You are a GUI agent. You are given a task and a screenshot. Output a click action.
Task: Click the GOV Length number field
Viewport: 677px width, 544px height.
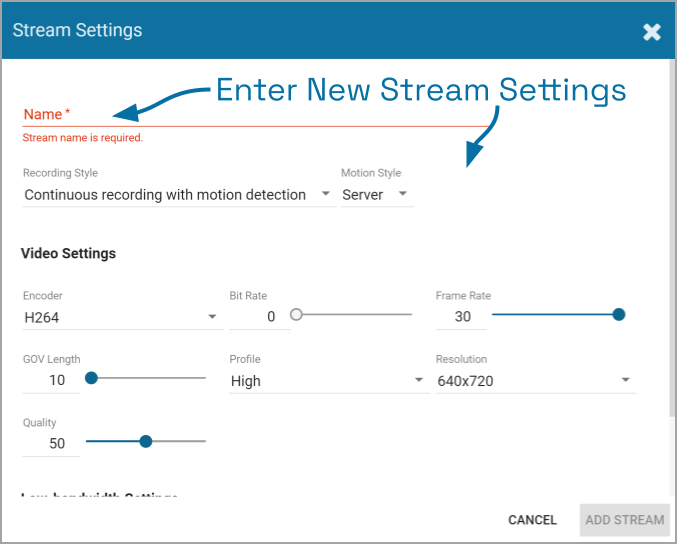(48, 381)
